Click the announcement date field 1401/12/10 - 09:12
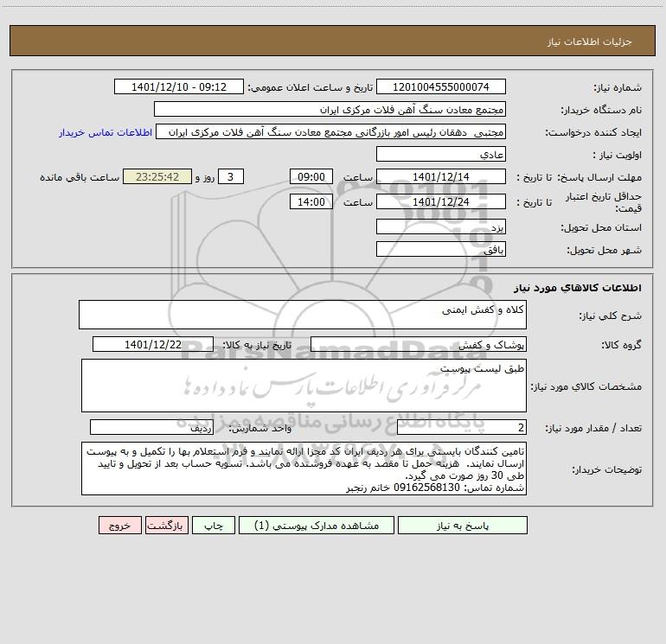This screenshot has width=666, height=644. [179, 86]
